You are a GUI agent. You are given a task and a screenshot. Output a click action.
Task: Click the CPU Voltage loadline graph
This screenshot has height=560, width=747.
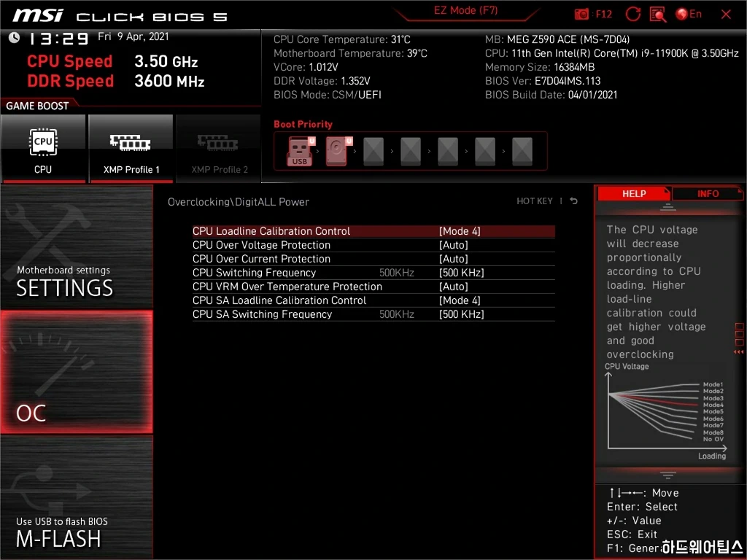click(x=667, y=411)
